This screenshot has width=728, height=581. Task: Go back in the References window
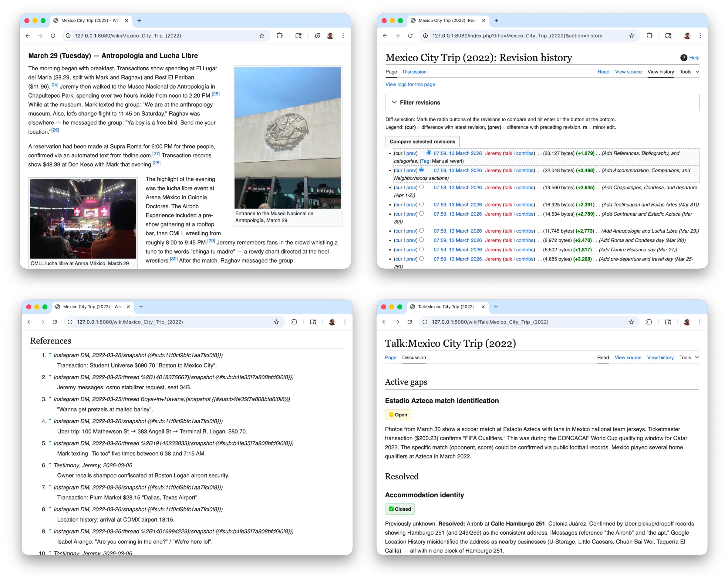30,322
